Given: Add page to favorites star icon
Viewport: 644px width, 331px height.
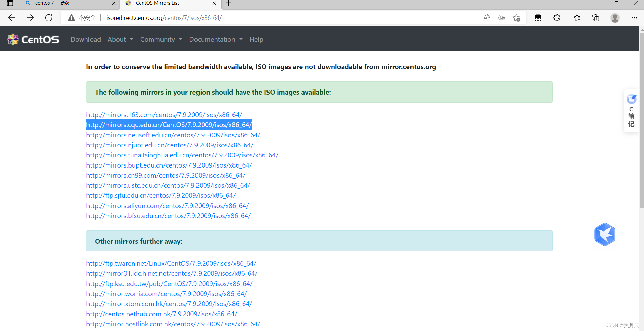Looking at the screenshot, I should coord(517,18).
